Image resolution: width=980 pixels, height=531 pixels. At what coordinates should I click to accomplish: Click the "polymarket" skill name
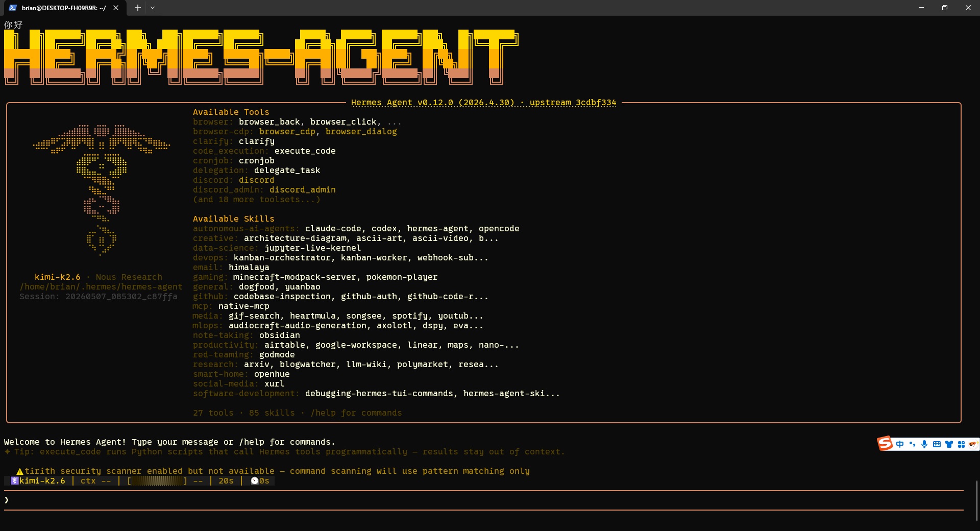tap(422, 364)
